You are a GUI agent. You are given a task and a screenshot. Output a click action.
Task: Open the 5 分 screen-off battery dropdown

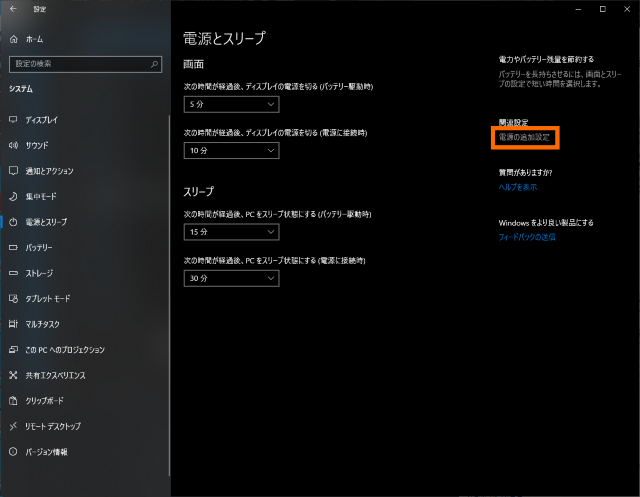pos(231,104)
